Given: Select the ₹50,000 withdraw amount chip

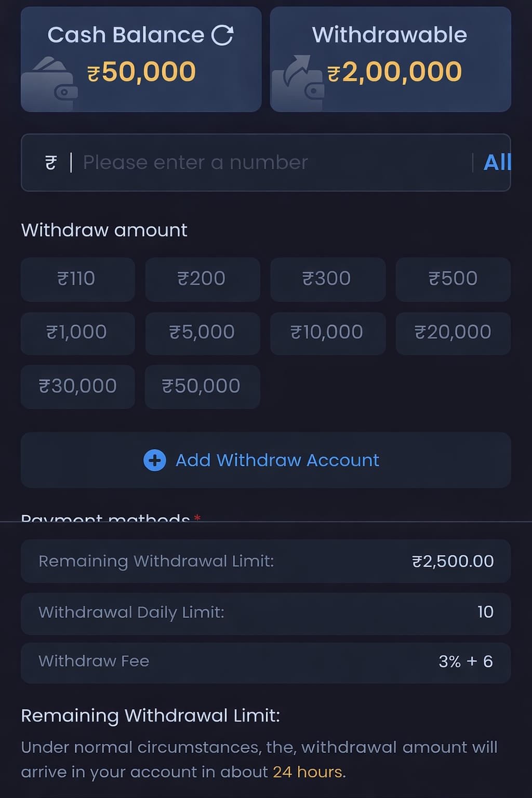Looking at the screenshot, I should tap(202, 386).
